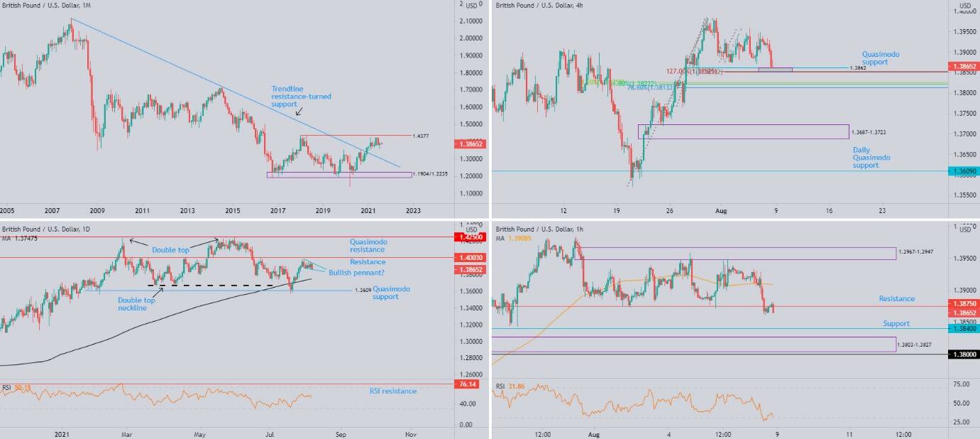980x439 pixels.
Task: Click the 'Support' annotation on the 1h chart
Action: click(896, 324)
